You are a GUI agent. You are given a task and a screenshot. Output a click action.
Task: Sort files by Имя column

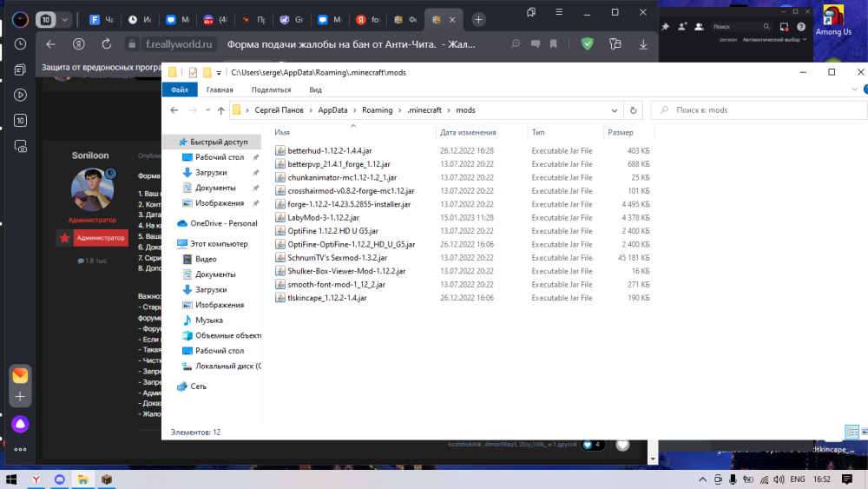(x=282, y=132)
